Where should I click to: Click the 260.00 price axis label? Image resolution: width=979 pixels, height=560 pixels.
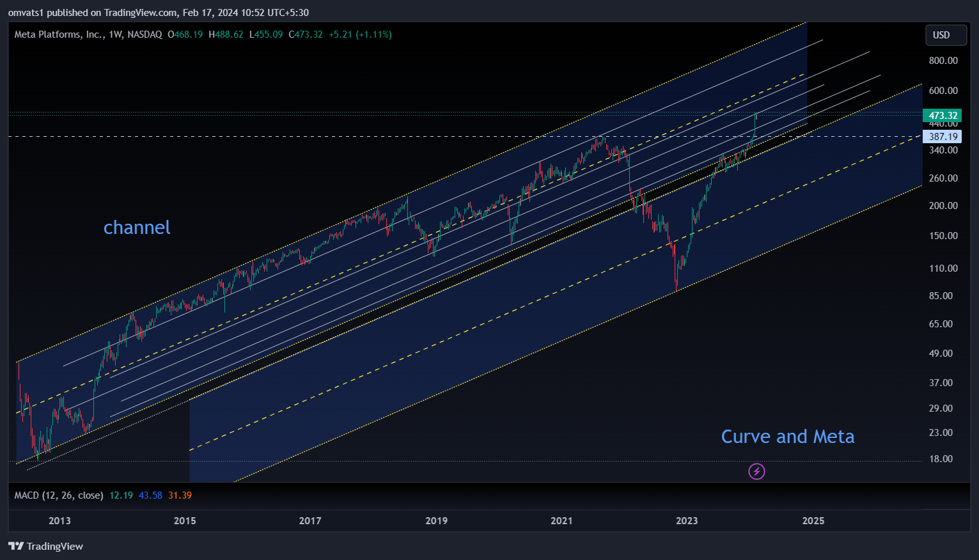coord(943,178)
